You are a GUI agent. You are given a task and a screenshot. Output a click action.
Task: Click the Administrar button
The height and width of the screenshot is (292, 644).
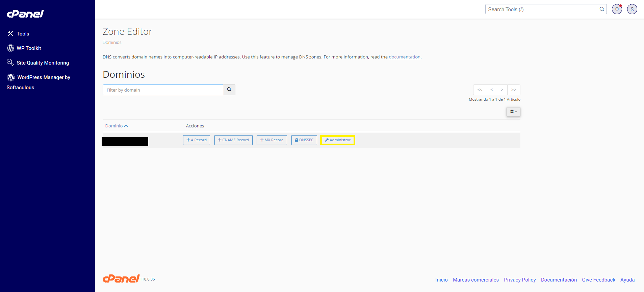coord(337,140)
